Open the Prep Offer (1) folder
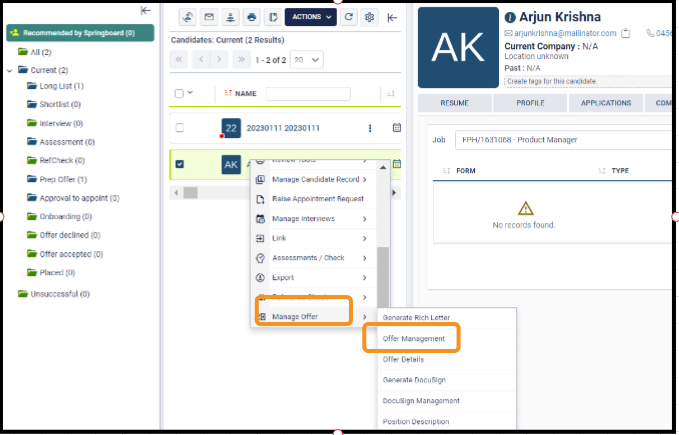The width and height of the screenshot is (679, 435). tap(64, 179)
